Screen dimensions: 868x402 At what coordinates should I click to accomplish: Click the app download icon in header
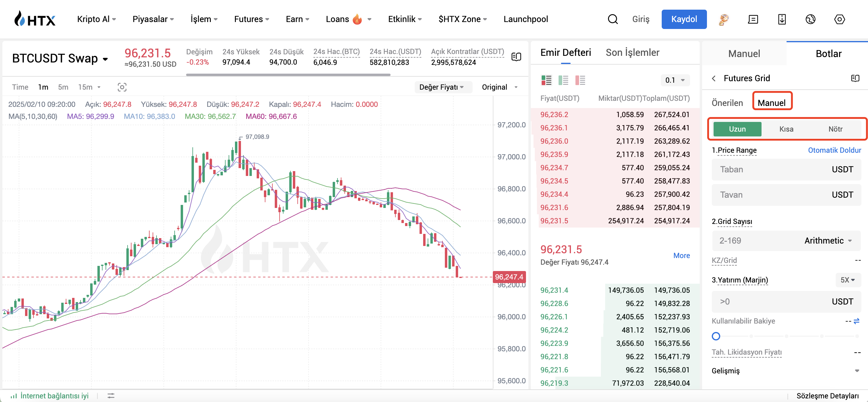pos(781,19)
